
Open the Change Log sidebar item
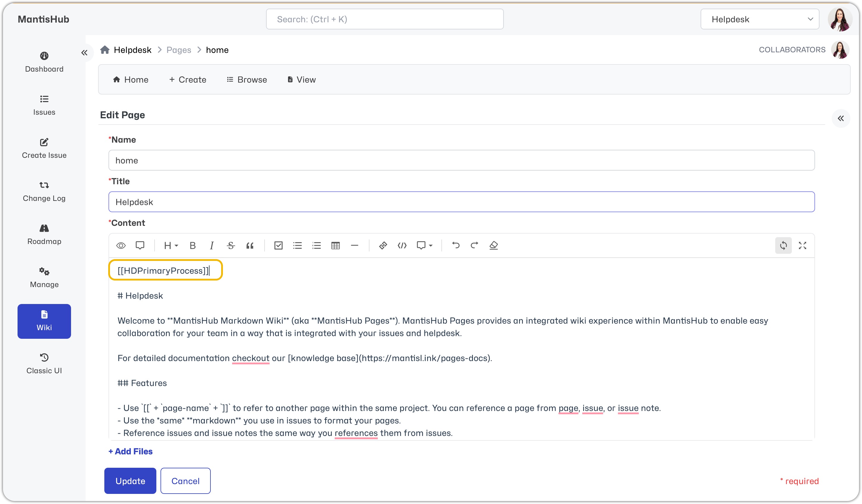click(x=44, y=191)
